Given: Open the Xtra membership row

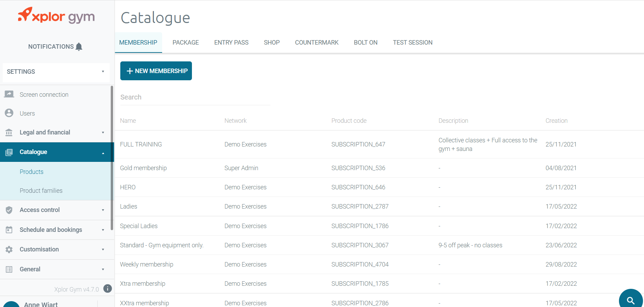Looking at the screenshot, I should pyautogui.click(x=379, y=284).
